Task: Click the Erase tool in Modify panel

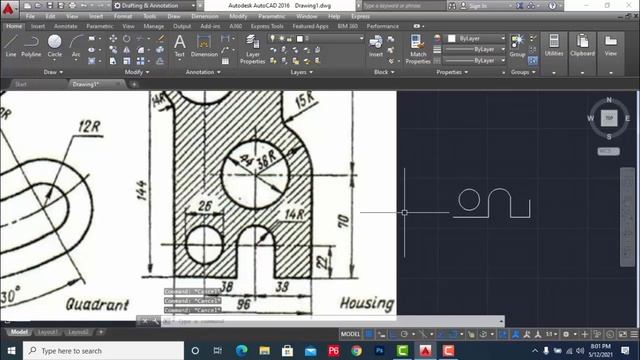Action: [x=161, y=38]
